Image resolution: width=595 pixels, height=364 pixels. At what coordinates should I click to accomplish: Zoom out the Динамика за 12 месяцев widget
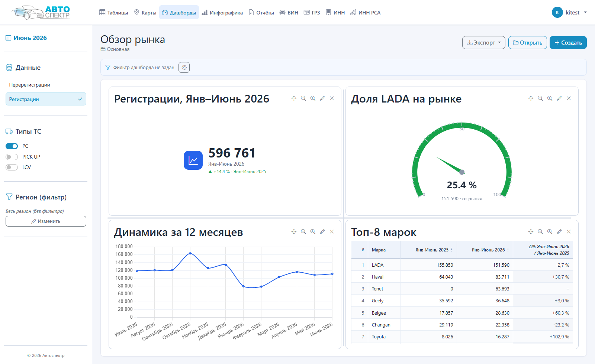click(303, 232)
